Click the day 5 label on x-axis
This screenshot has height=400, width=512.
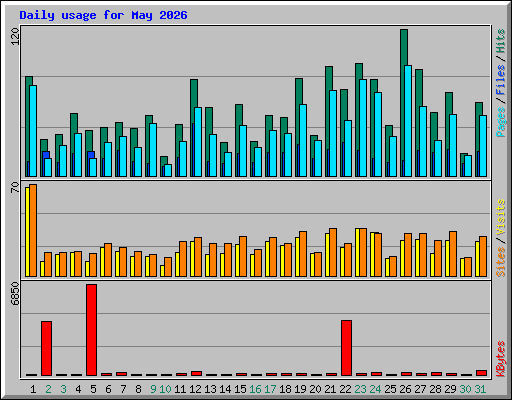pyautogui.click(x=93, y=389)
